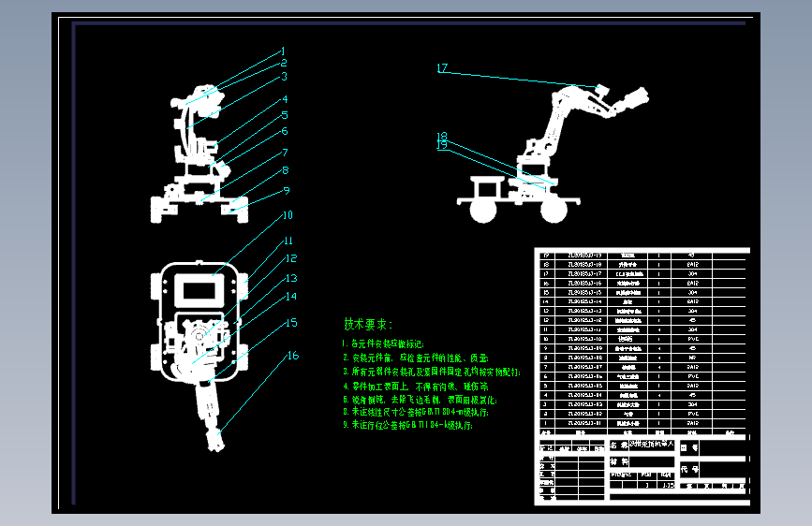Screen dimensions: 812x526
Task: Select the robot side view on cart
Action: [552, 153]
